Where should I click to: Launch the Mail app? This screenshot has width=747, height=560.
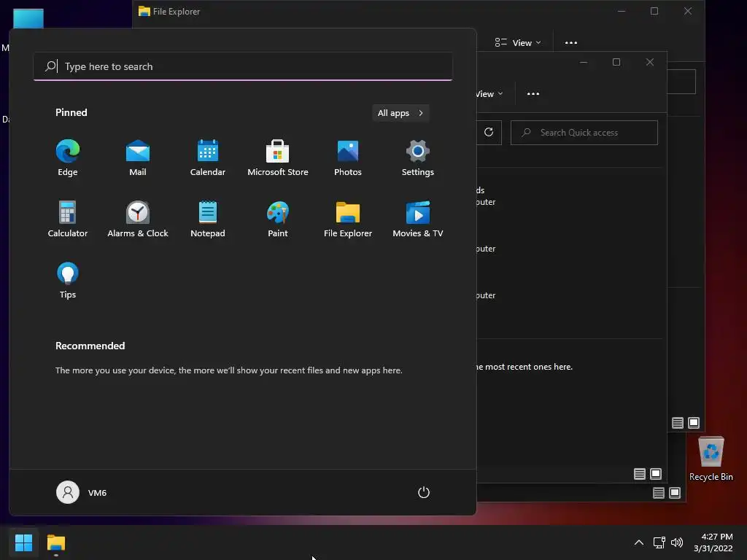pyautogui.click(x=138, y=158)
